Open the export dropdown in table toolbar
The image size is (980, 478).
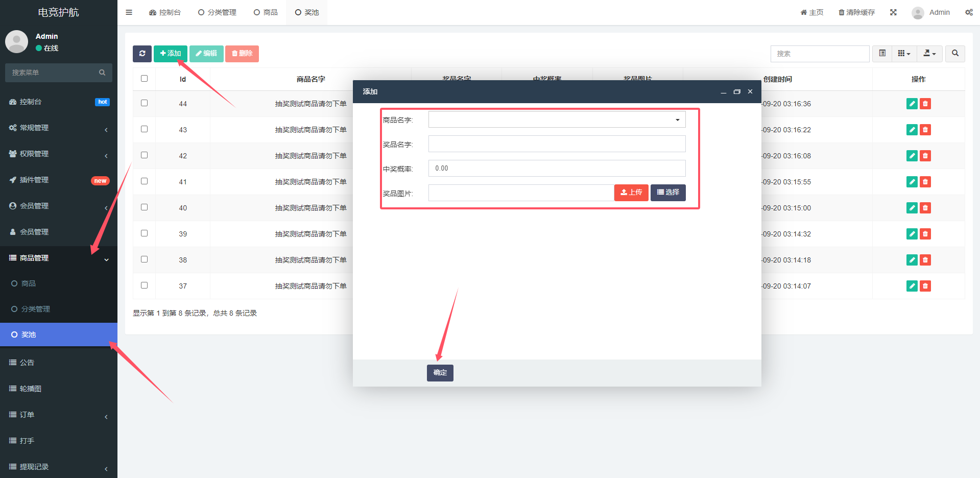(x=929, y=54)
